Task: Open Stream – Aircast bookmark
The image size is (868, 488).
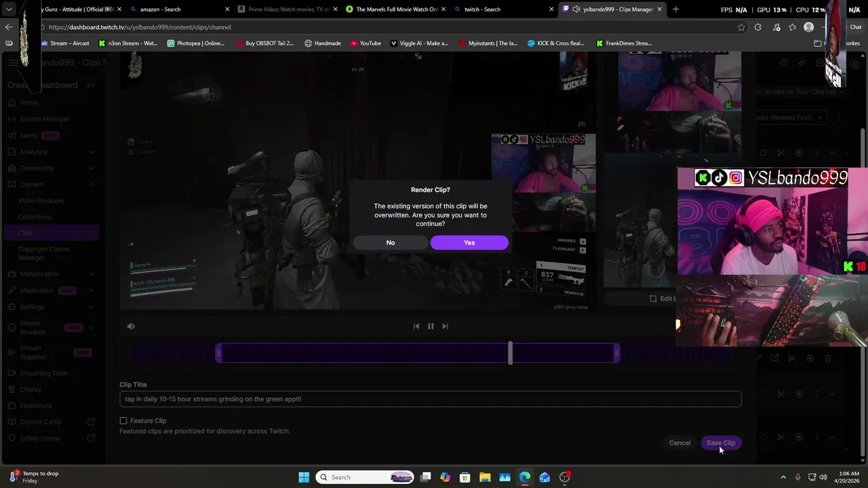Action: coord(65,43)
